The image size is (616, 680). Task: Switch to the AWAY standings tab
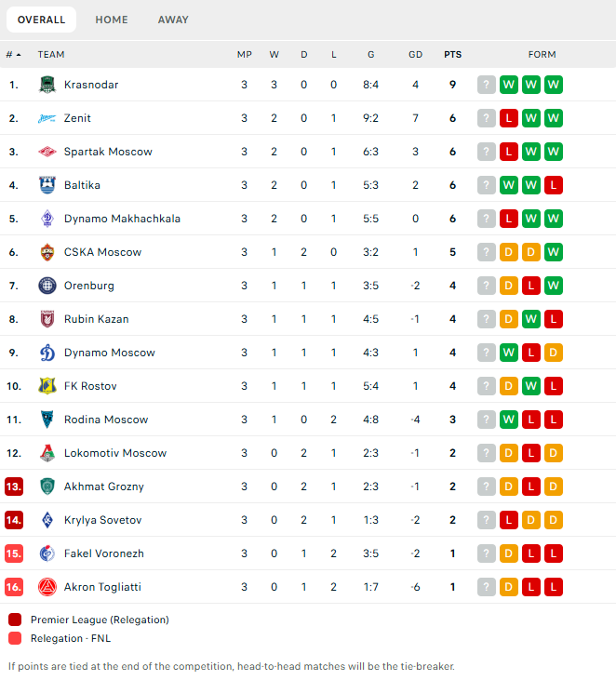pos(173,20)
